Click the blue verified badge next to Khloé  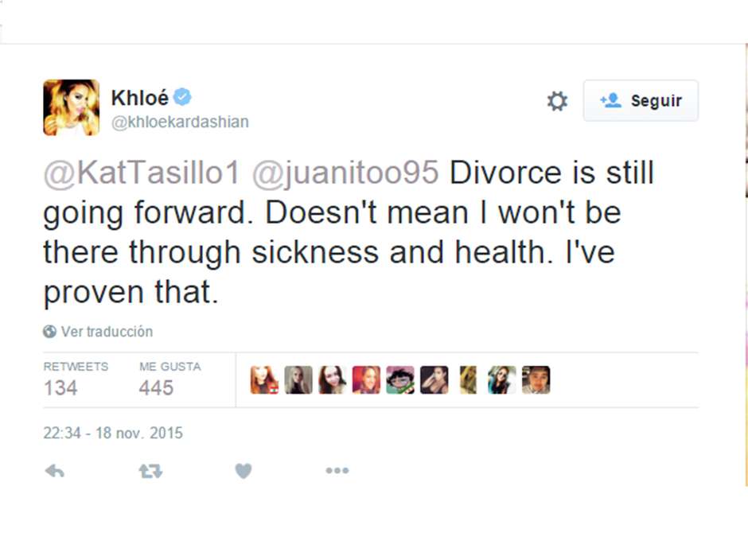183,98
